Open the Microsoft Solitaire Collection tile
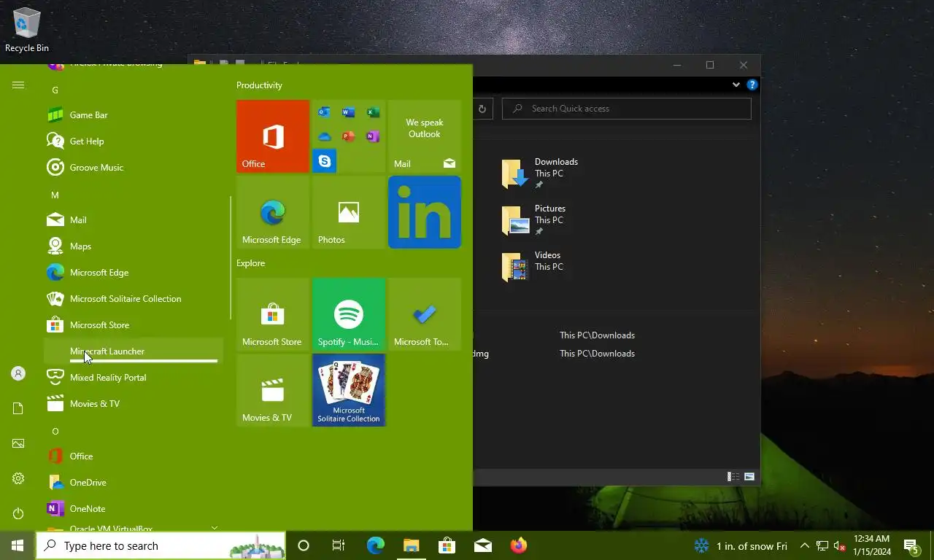The image size is (934, 560). [349, 390]
